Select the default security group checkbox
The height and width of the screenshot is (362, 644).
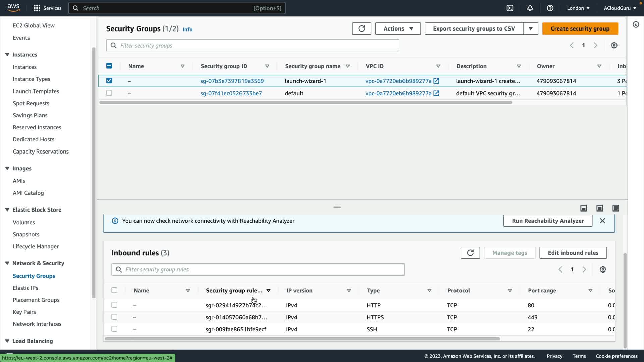coord(109,93)
